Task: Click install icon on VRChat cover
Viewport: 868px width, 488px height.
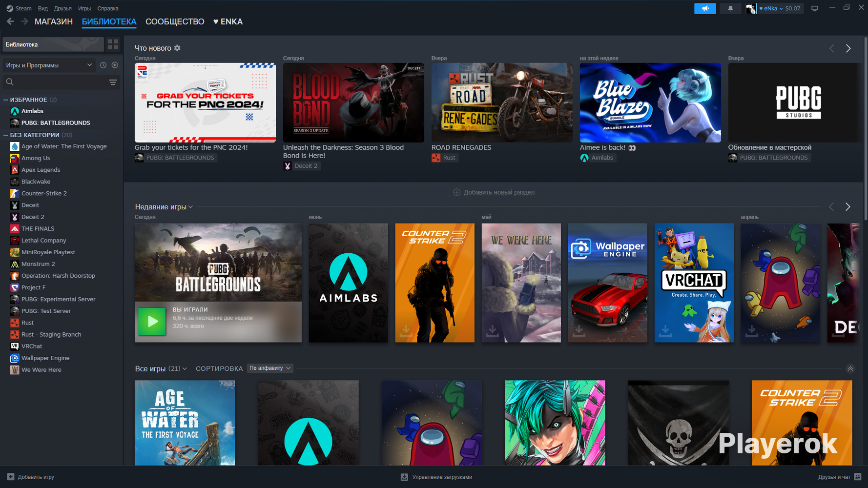Action: tap(665, 331)
